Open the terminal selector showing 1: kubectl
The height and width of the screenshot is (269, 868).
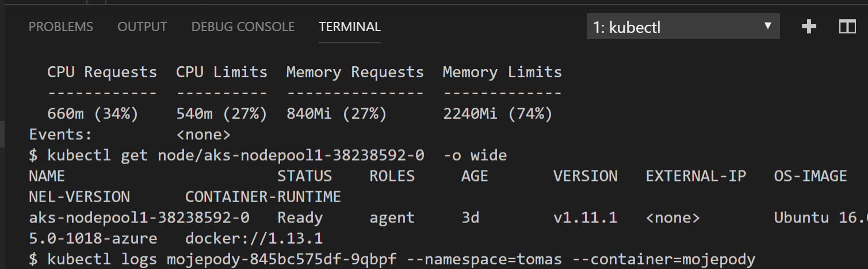pyautogui.click(x=683, y=26)
